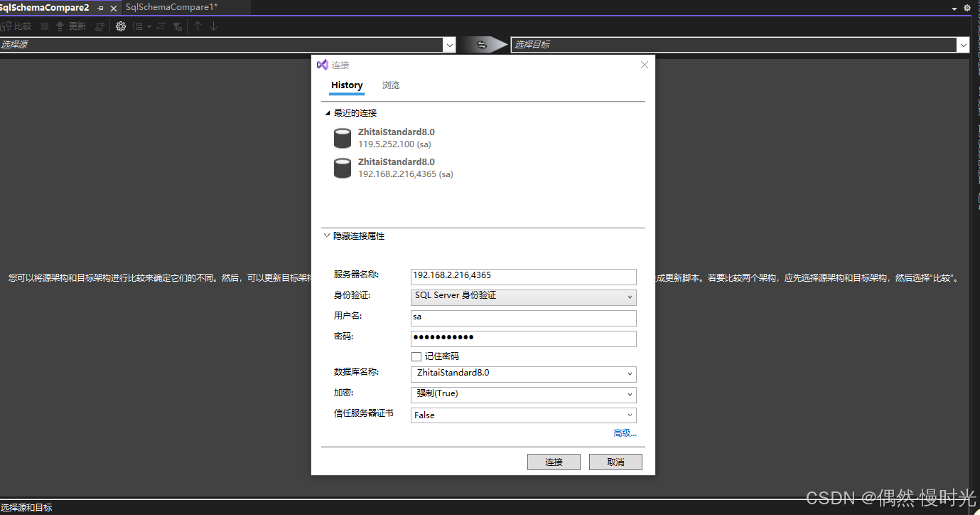Click the Generate Script scroll icon
980x515 pixels.
[99, 26]
